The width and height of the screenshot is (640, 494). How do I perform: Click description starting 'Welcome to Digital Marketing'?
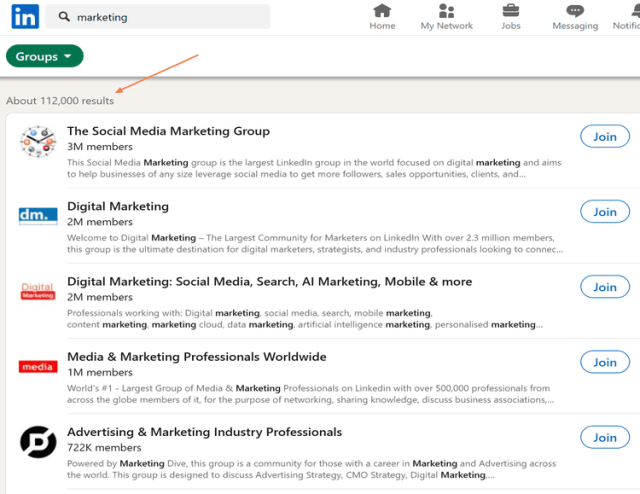point(315,243)
